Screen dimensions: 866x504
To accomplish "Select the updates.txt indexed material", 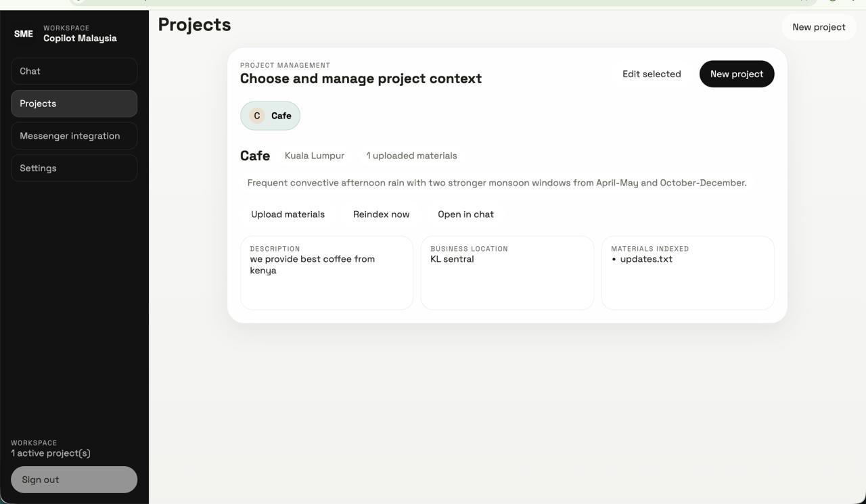I will (x=646, y=259).
